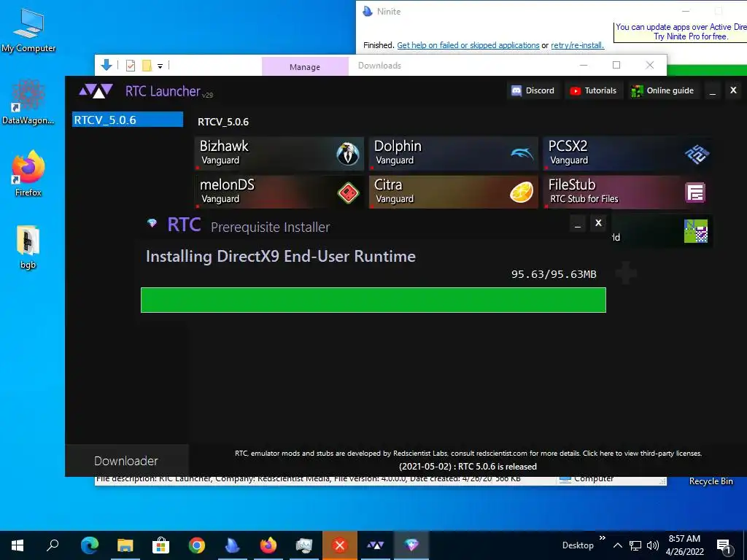The width and height of the screenshot is (747, 560).
Task: Switch to RTC Launcher in the taskbar
Action: click(x=376, y=545)
